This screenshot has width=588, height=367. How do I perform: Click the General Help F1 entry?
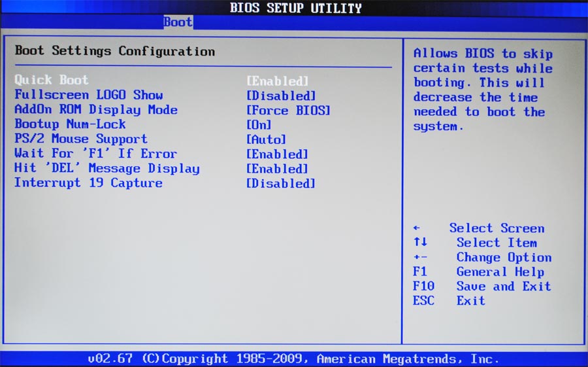tap(478, 271)
